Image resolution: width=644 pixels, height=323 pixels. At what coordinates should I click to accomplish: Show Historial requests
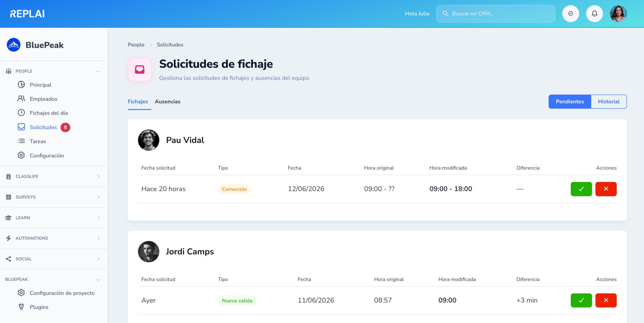609,101
